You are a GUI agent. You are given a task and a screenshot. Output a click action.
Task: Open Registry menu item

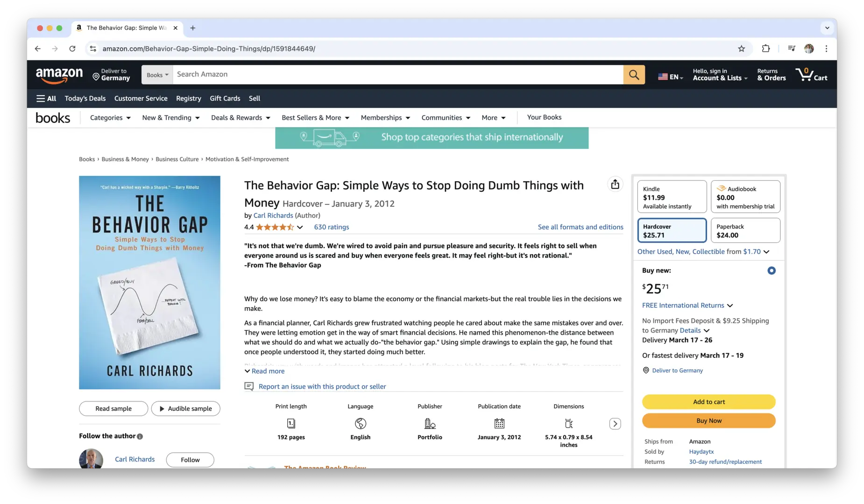(x=189, y=98)
